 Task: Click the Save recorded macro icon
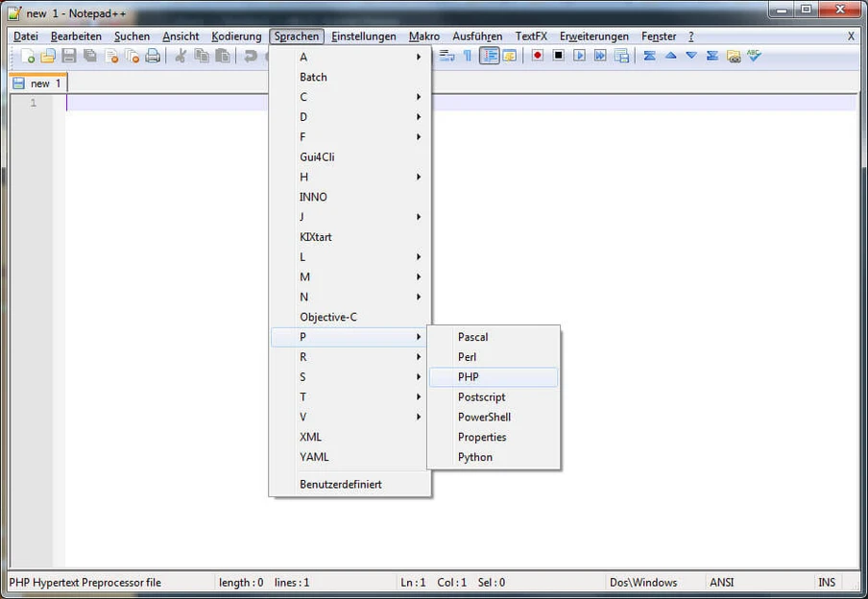coord(621,56)
